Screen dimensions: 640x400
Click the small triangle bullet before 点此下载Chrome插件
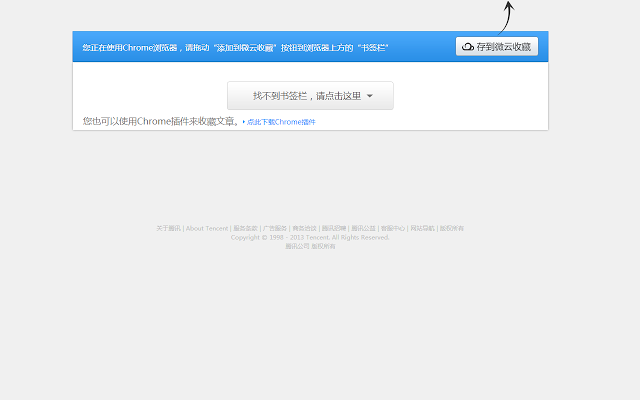[243, 122]
